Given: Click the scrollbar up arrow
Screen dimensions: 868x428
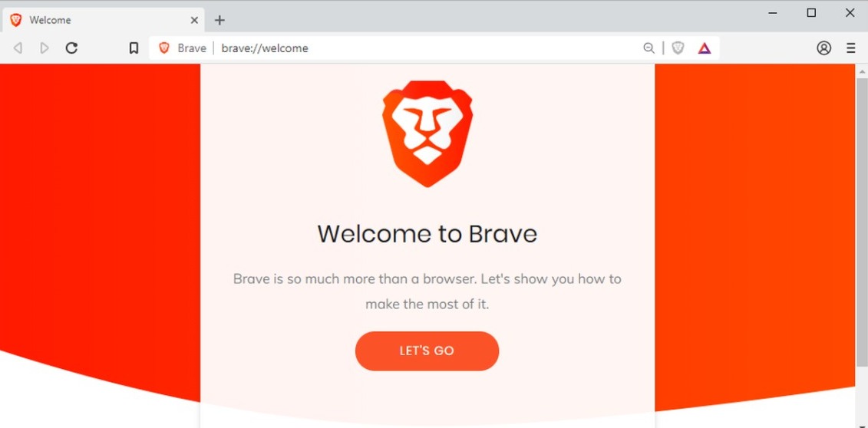Looking at the screenshot, I should tap(862, 71).
